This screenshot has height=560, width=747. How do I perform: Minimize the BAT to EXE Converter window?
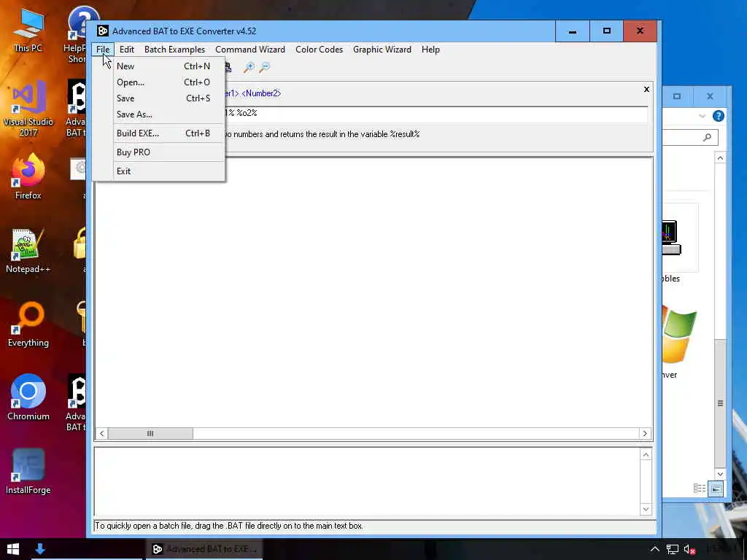tap(573, 31)
